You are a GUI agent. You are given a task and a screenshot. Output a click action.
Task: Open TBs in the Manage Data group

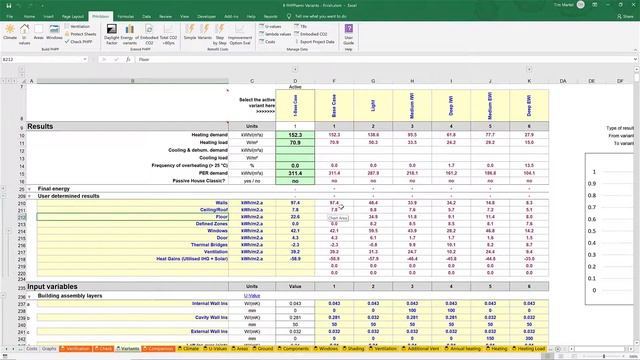[300, 26]
